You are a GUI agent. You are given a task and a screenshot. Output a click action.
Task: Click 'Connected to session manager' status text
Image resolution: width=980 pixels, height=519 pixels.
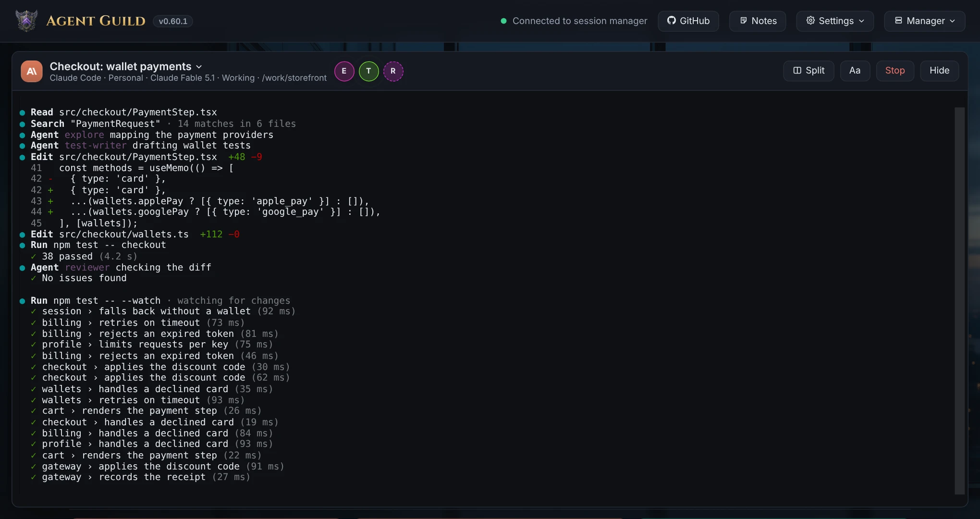pos(580,21)
